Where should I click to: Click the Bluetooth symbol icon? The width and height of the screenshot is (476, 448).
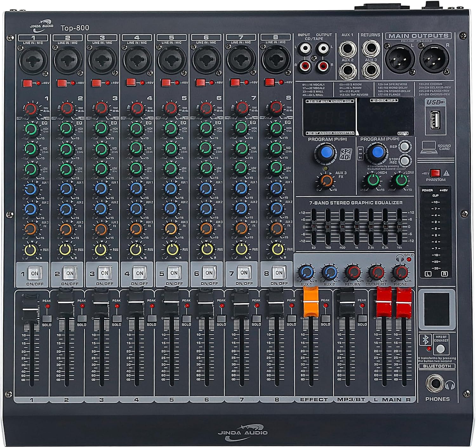click(x=425, y=340)
